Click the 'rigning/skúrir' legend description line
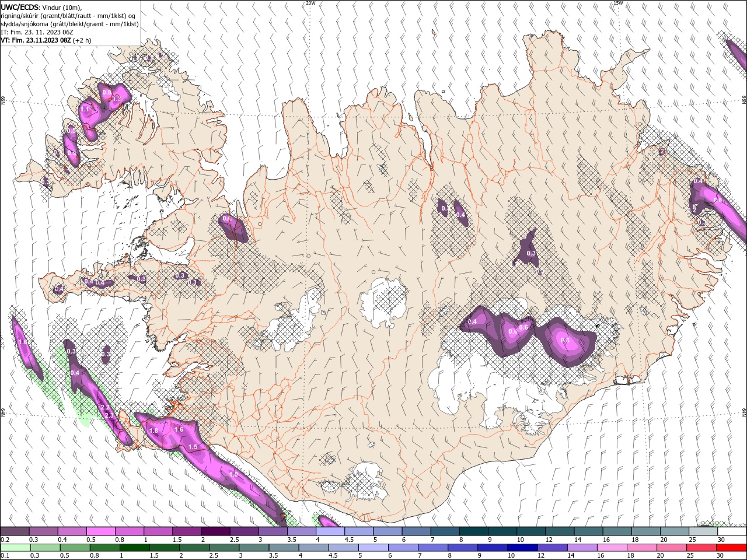 [x=68, y=16]
